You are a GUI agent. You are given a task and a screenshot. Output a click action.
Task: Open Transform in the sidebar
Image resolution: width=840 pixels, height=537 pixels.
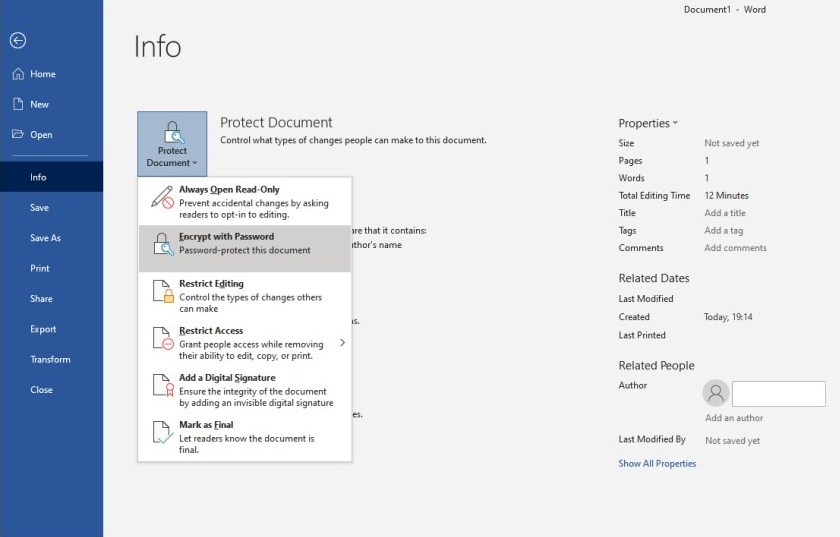[51, 359]
